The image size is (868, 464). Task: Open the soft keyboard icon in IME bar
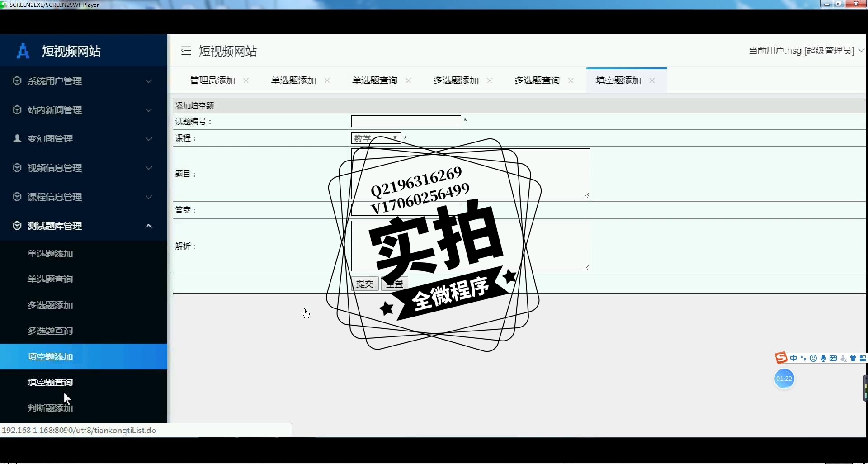pyautogui.click(x=833, y=358)
